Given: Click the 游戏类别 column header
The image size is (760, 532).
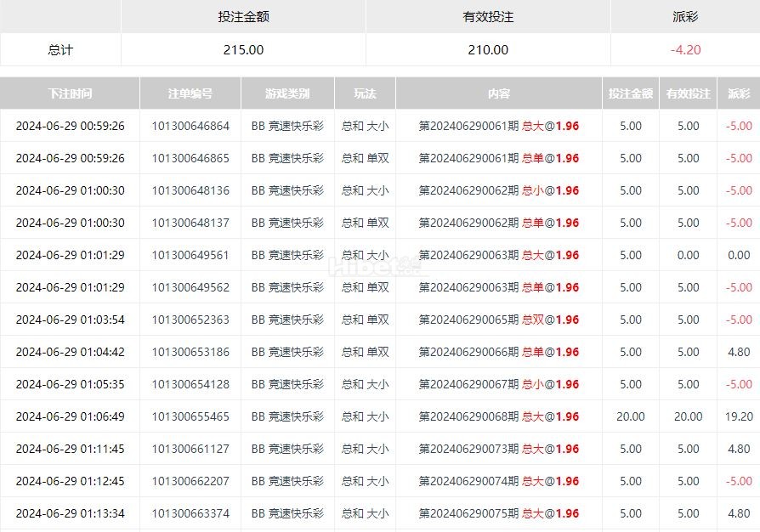Looking at the screenshot, I should coord(287,93).
